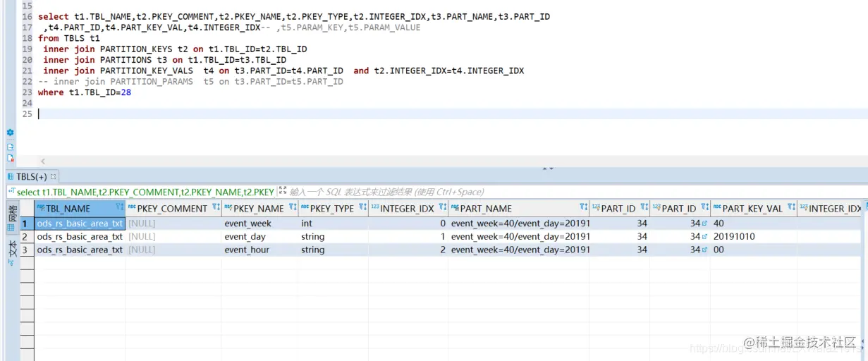
Task: Click the blue gear icon beside the editor
Action: [10, 132]
